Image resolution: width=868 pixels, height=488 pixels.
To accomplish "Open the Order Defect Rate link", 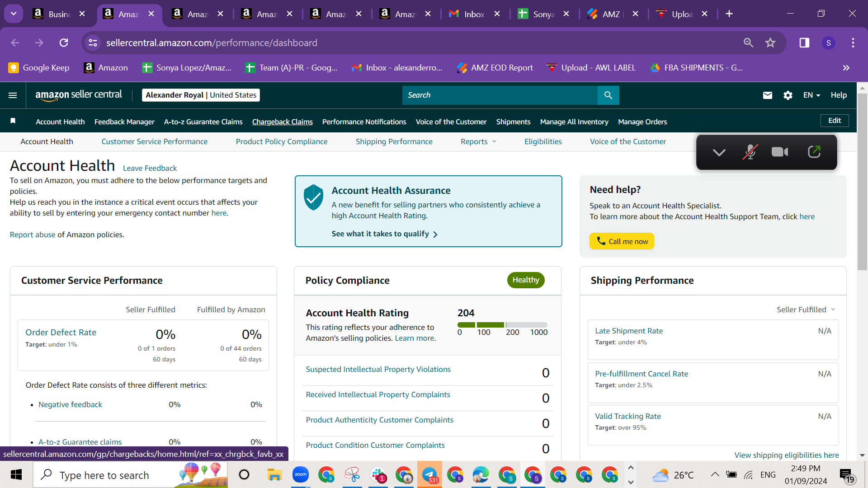I will 61,333.
